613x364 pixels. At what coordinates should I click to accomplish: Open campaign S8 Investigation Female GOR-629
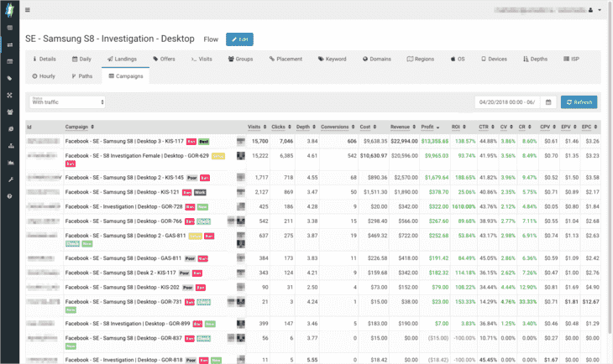tap(137, 155)
